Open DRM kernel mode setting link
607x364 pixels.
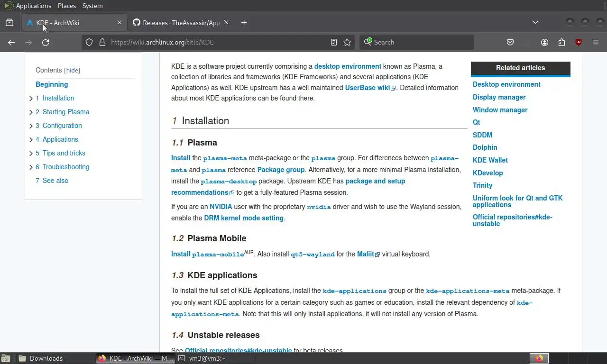point(244,218)
